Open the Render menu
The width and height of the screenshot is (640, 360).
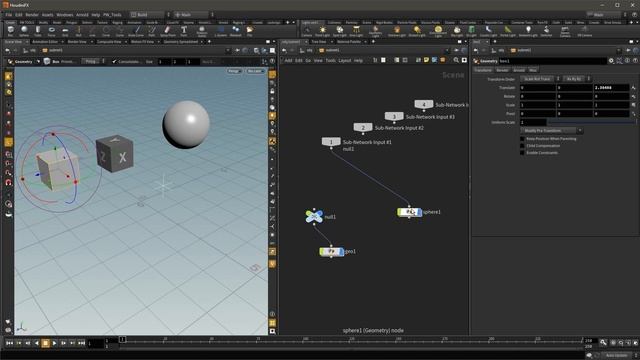click(x=32, y=15)
